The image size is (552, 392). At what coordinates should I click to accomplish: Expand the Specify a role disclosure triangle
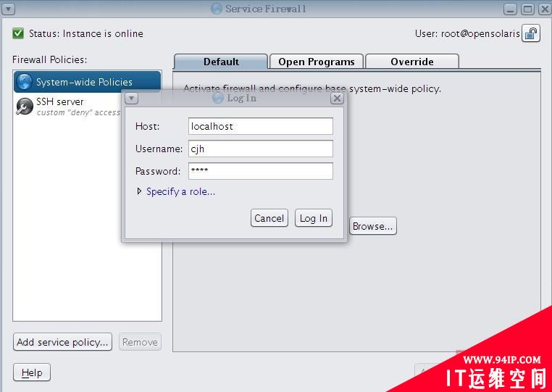(x=139, y=191)
